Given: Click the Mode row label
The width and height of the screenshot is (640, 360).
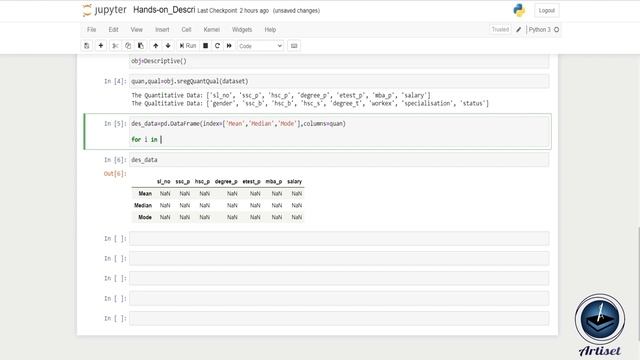Looking at the screenshot, I should point(145,217).
